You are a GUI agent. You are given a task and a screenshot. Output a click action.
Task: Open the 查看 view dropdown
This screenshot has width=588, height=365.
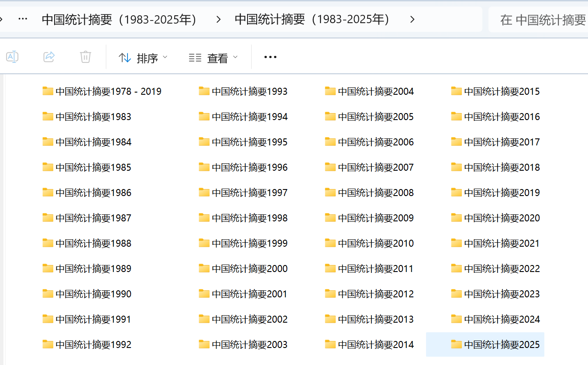click(x=213, y=58)
